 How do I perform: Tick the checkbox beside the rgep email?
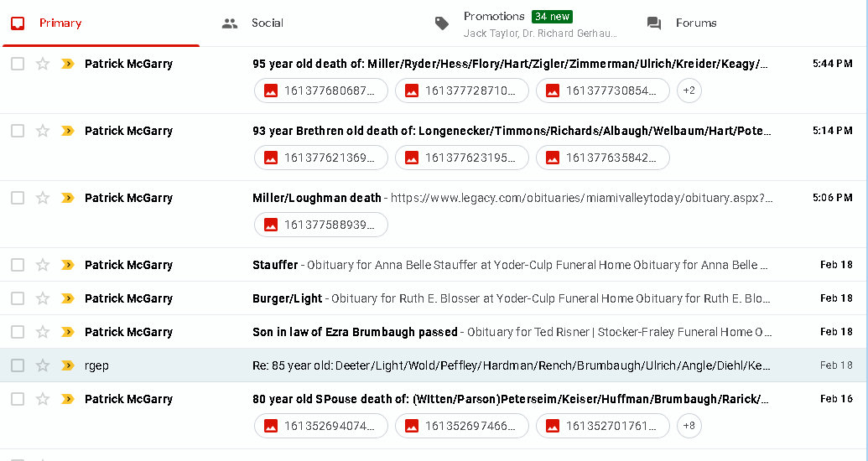pos(18,365)
